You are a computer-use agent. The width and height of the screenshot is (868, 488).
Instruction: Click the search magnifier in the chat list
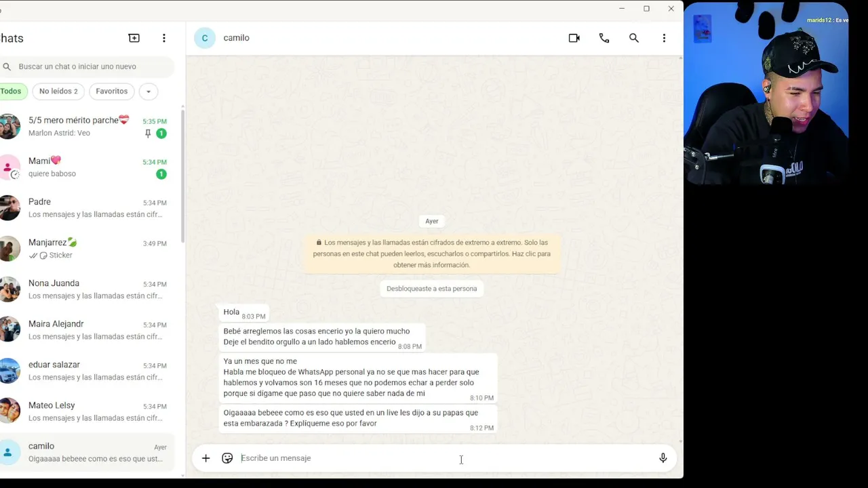click(x=7, y=66)
